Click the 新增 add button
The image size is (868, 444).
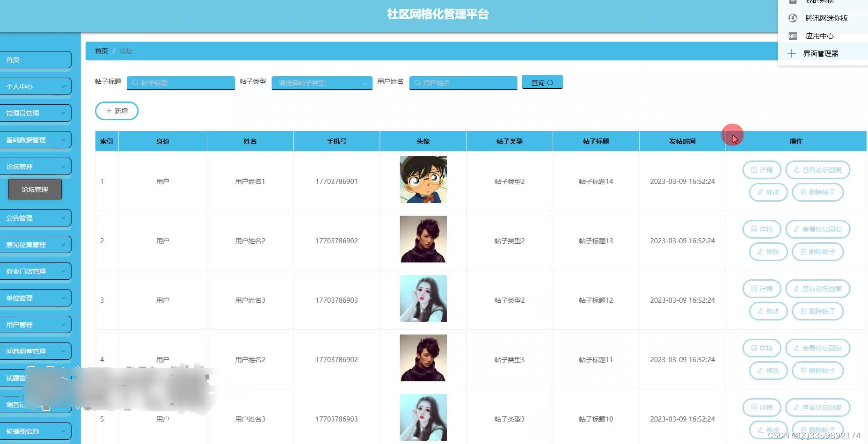(117, 111)
